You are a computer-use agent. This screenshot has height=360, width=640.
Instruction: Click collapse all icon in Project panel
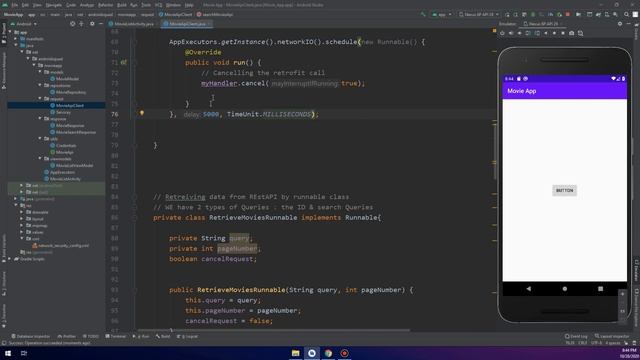click(82, 24)
